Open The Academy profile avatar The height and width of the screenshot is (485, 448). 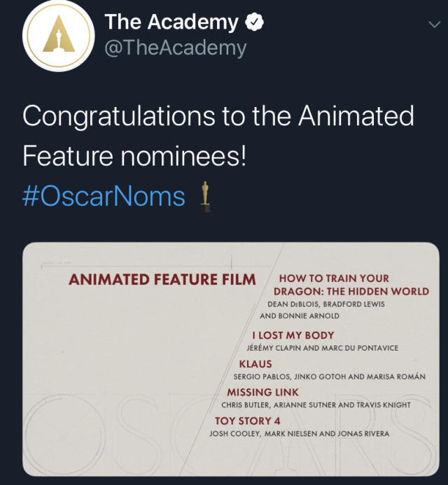coord(58,35)
